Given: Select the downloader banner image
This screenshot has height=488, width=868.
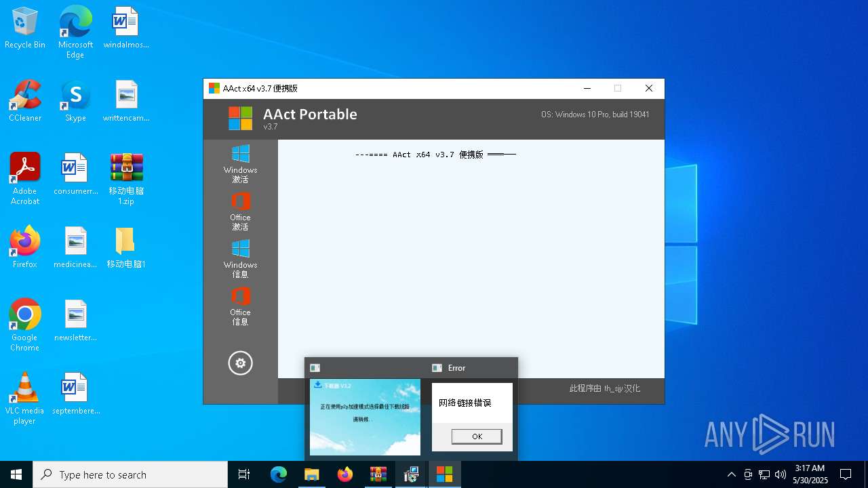Looking at the screenshot, I should tap(365, 417).
